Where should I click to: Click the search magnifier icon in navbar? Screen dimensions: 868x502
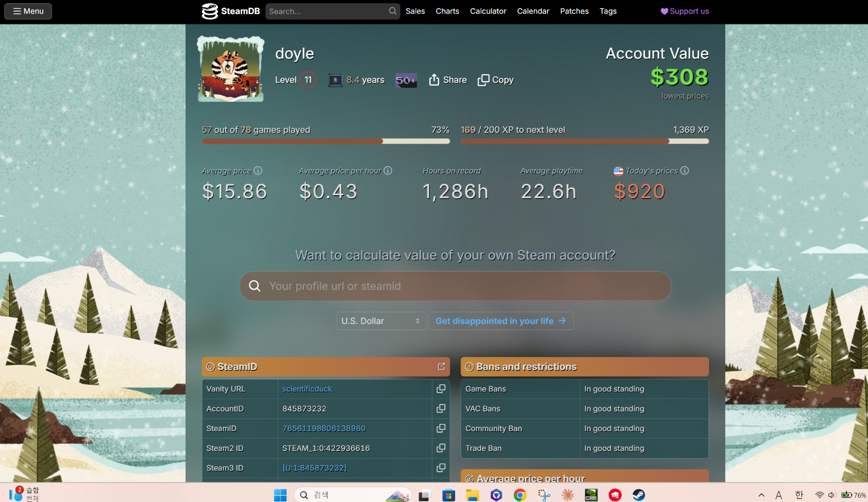(393, 11)
